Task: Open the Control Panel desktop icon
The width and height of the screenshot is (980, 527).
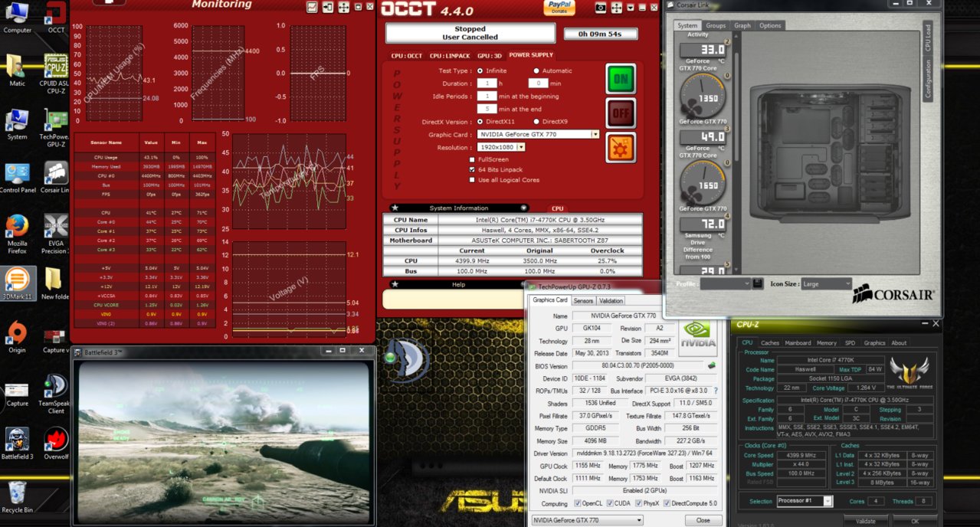Action: (x=17, y=178)
